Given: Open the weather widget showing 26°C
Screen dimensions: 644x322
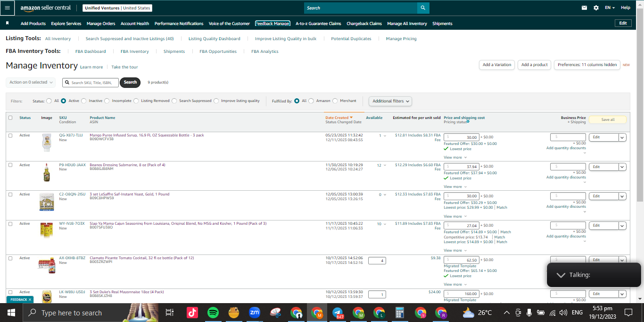Looking at the screenshot, I should point(477,313).
